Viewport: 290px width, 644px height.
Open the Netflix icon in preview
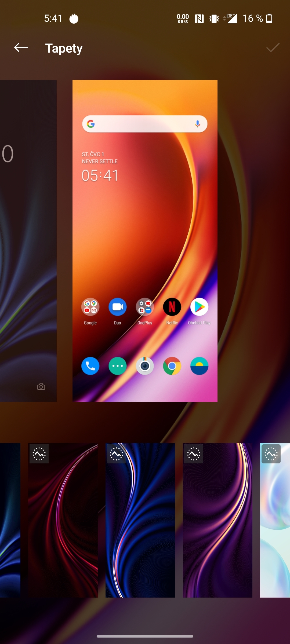(172, 307)
